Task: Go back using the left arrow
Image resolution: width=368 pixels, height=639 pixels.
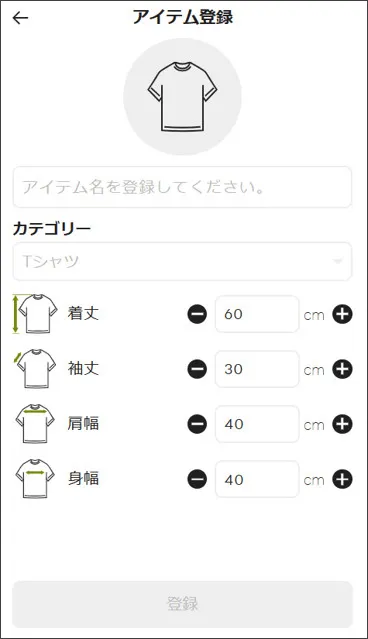Action: (20, 18)
